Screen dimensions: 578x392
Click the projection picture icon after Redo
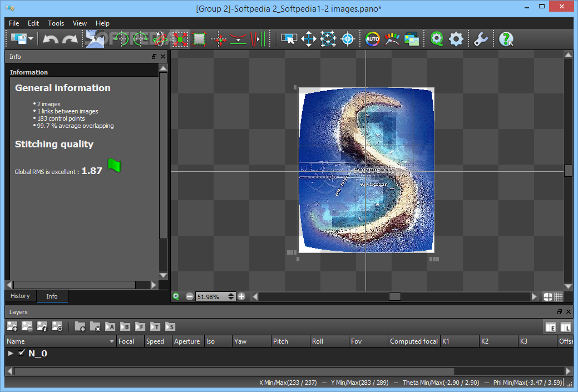point(95,39)
